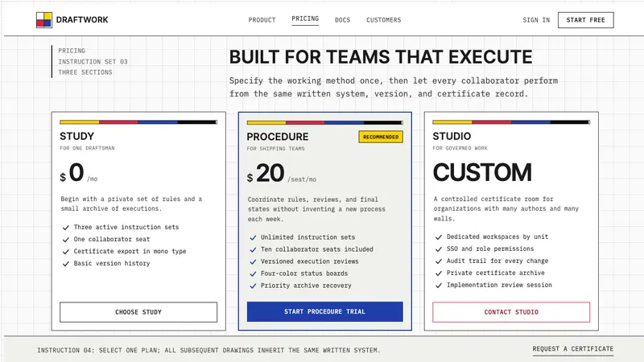Click checkmark beside Four-color status boards
Image resolution: width=644 pixels, height=362 pixels.
coord(253,274)
